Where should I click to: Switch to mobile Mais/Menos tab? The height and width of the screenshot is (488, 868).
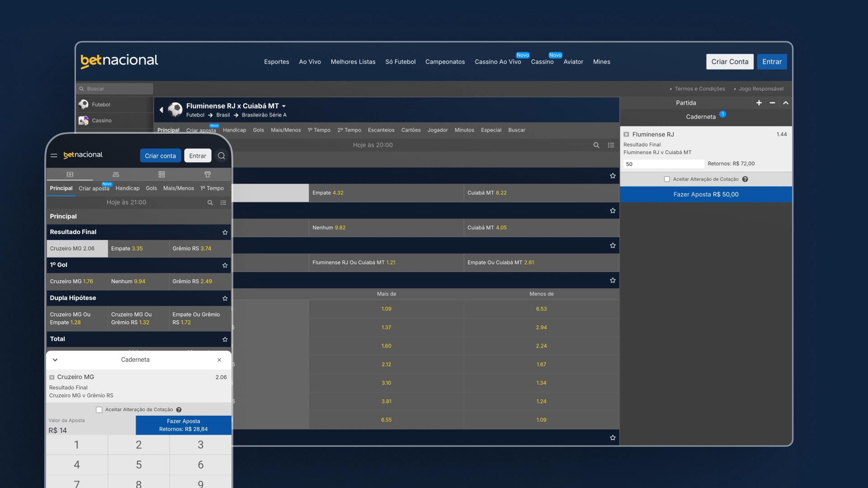point(179,188)
